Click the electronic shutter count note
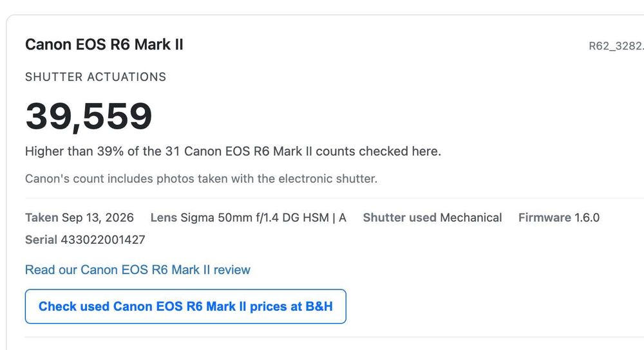 (x=201, y=179)
